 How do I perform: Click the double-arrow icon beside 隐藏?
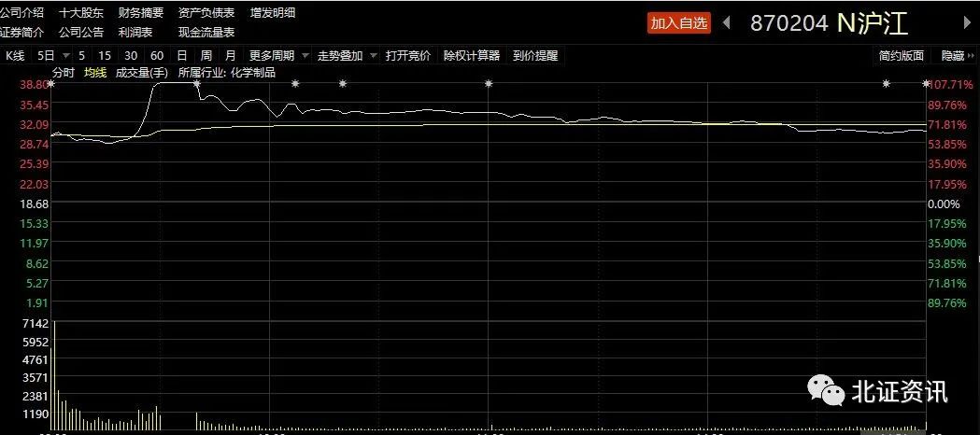(973, 56)
